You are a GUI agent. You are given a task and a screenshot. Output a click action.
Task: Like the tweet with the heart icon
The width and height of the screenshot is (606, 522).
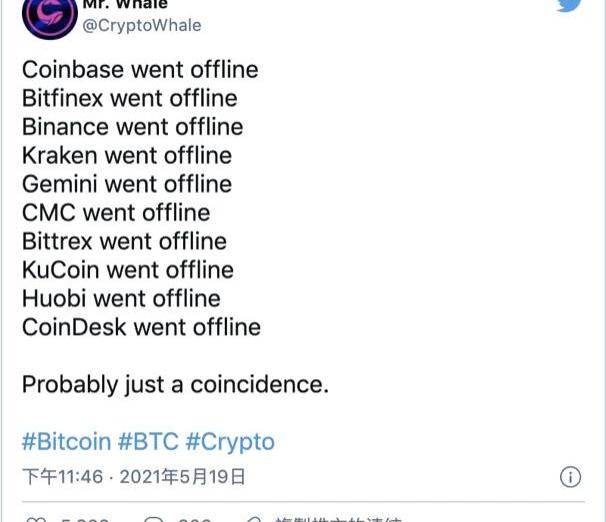[34, 519]
